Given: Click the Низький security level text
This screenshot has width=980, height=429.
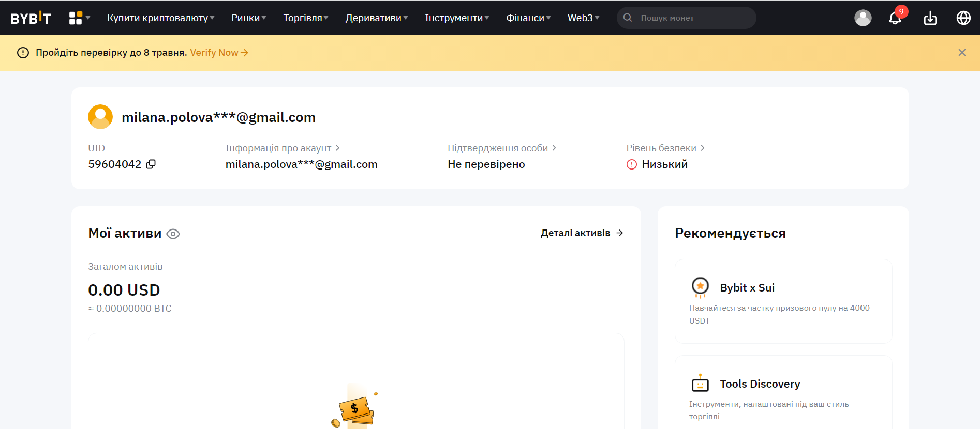Looking at the screenshot, I should coord(664,164).
